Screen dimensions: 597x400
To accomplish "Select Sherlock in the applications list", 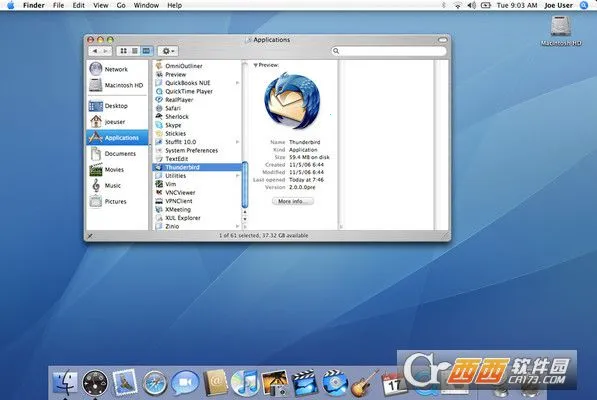I will click(x=197, y=116).
